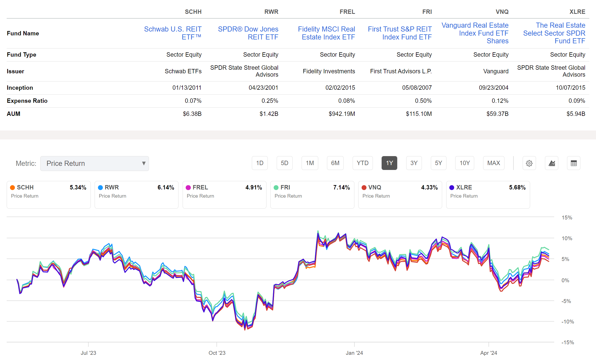Image resolution: width=596 pixels, height=364 pixels.
Task: Click the FREL magenta color marker
Action: click(188, 187)
